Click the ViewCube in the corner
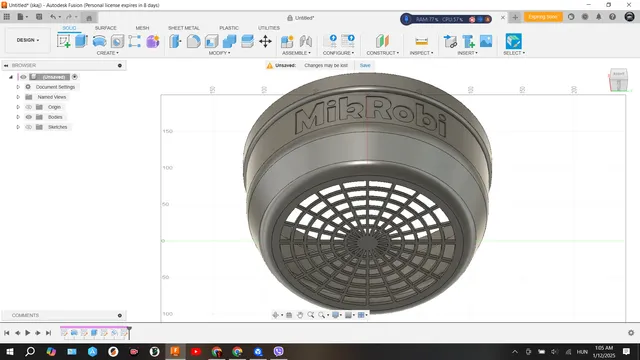640x360 pixels. [619, 80]
